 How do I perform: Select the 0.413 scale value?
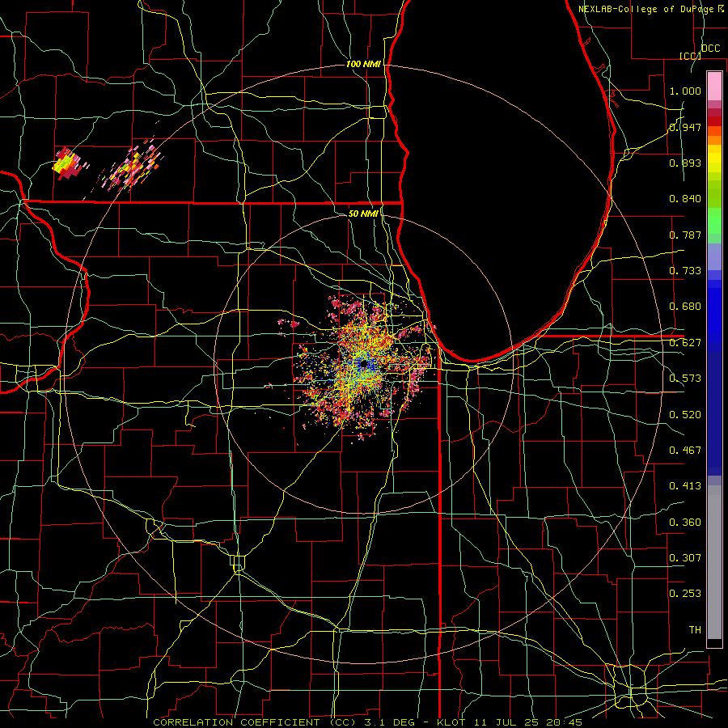tap(685, 486)
